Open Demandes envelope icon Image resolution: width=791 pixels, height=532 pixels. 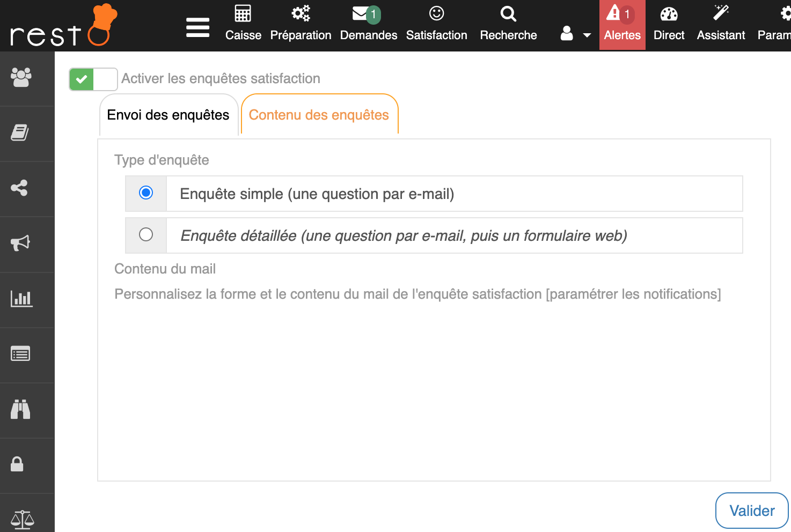tap(361, 14)
